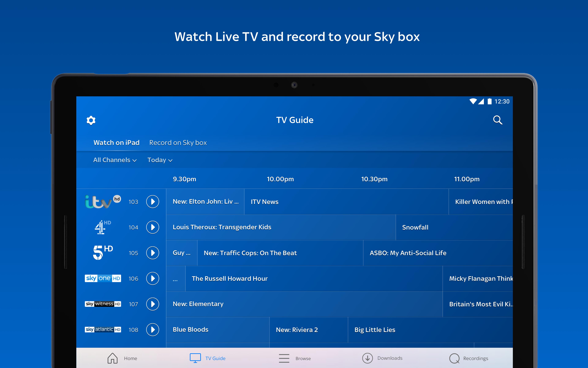Select channel number 105

coord(133,253)
